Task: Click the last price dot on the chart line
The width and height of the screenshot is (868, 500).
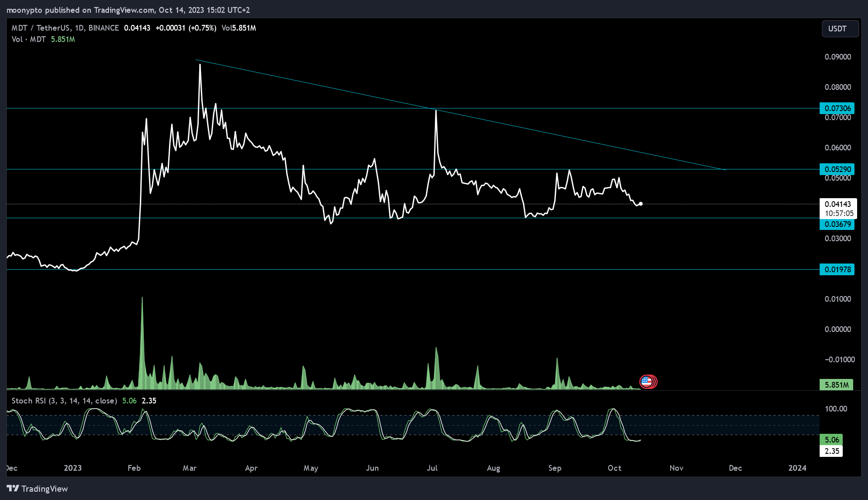Action: click(x=641, y=204)
